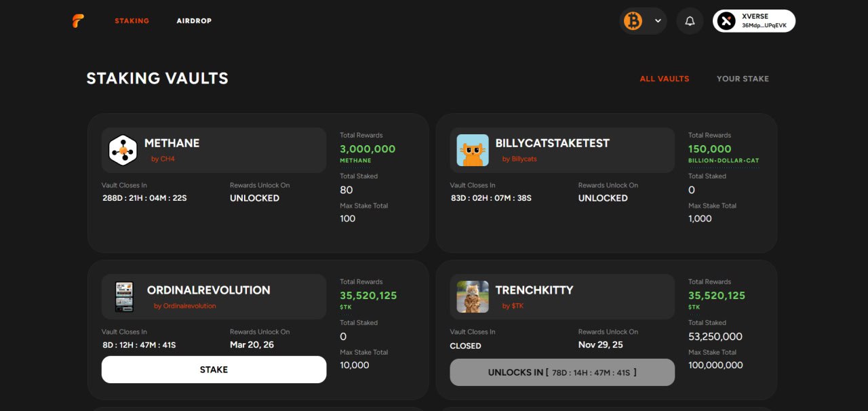Click the Bitcoin network icon
Screen dimensions: 868x411
pos(633,21)
